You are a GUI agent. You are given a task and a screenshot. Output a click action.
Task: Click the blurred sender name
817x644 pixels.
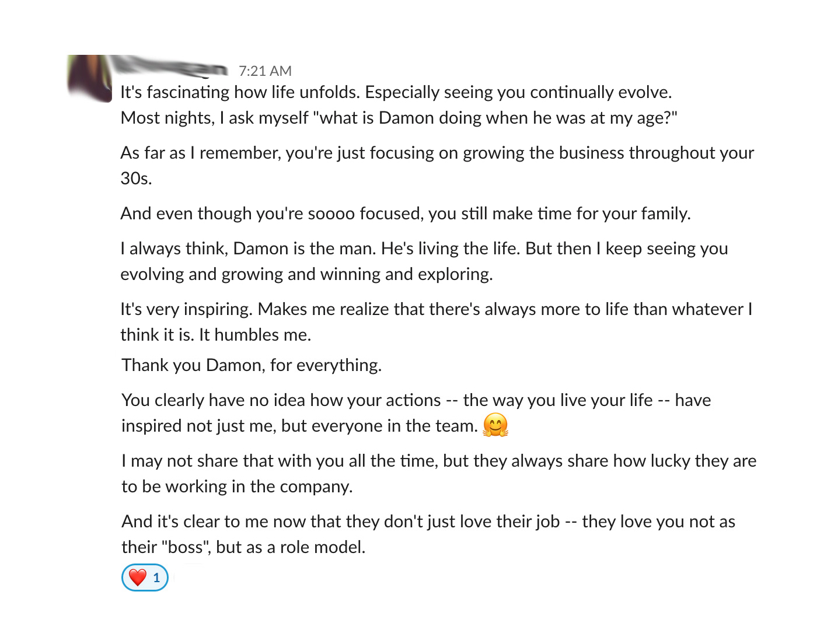(169, 66)
